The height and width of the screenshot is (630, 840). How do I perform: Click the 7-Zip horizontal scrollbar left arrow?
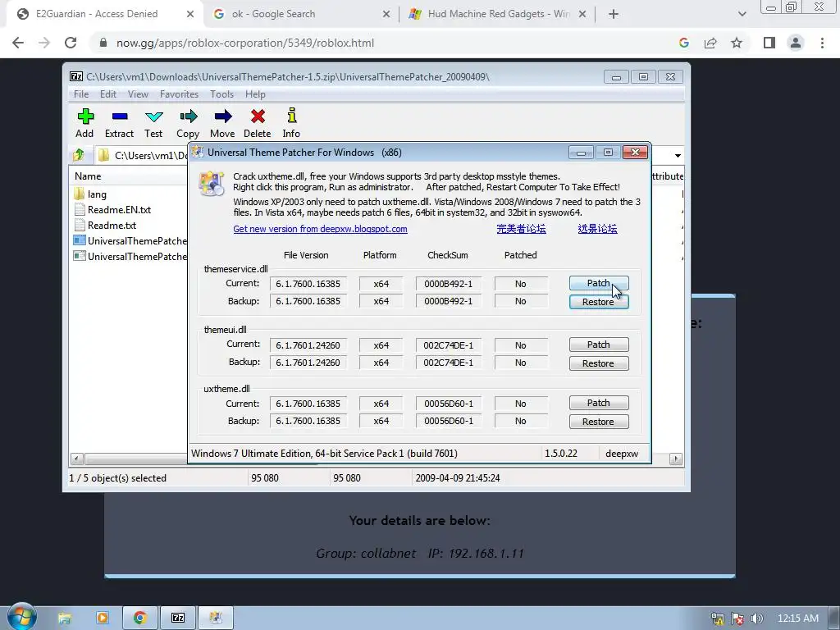(x=76, y=459)
